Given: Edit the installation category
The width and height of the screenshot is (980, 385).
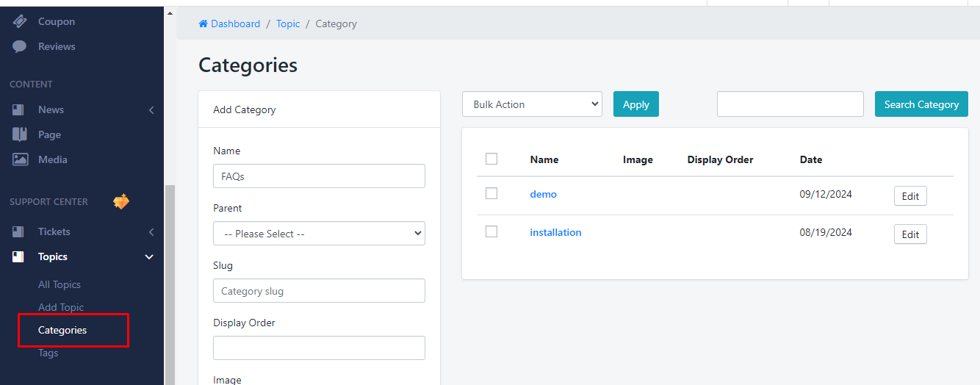Looking at the screenshot, I should pyautogui.click(x=910, y=234).
